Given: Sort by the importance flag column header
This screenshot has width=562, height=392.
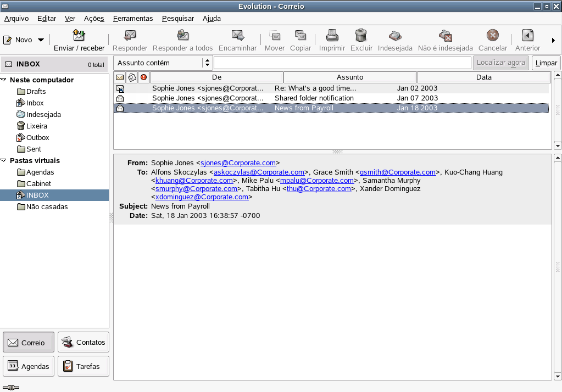Looking at the screenshot, I should pos(144,77).
